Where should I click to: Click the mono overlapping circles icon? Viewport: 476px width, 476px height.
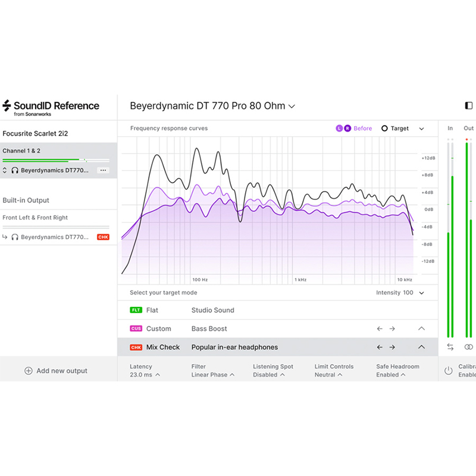[x=469, y=347]
